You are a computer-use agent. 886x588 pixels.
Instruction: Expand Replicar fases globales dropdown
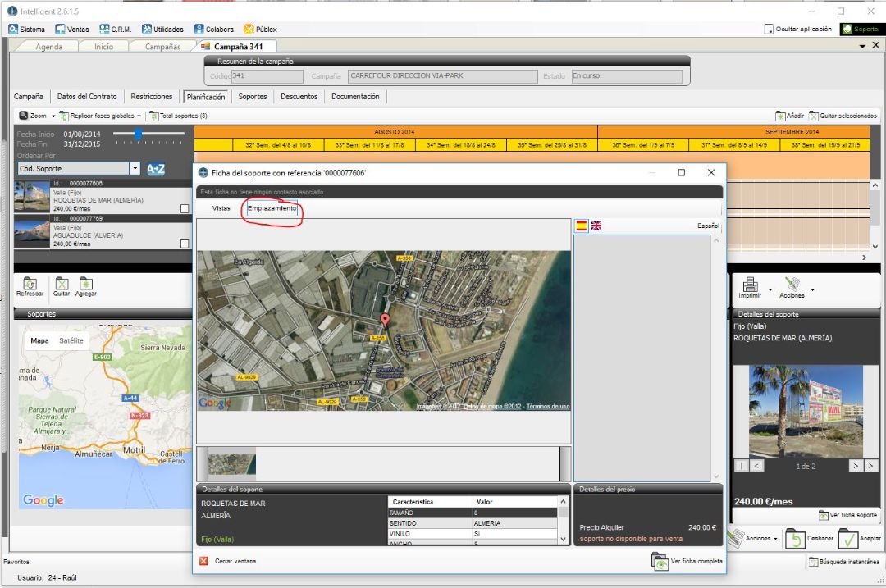(139, 116)
